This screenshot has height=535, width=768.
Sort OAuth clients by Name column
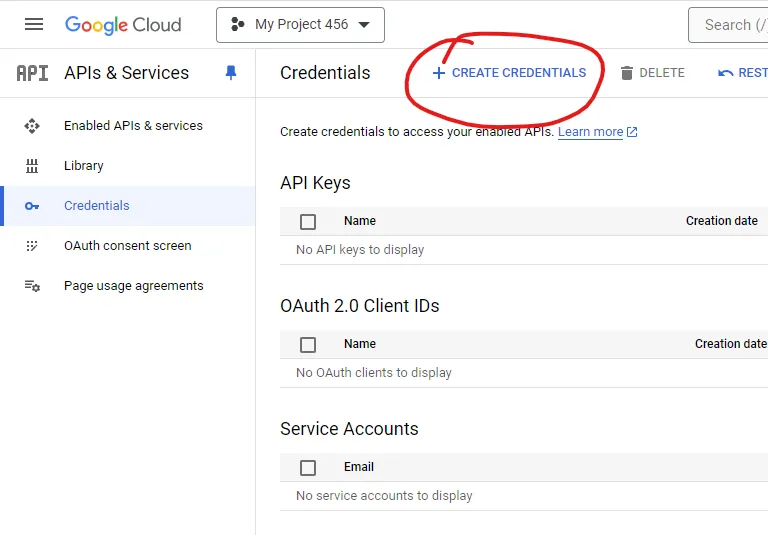click(x=360, y=344)
